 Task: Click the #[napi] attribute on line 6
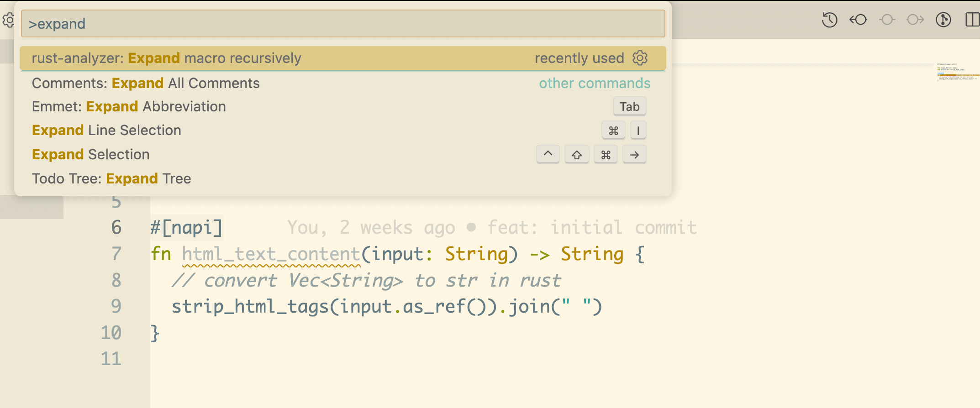click(x=186, y=228)
